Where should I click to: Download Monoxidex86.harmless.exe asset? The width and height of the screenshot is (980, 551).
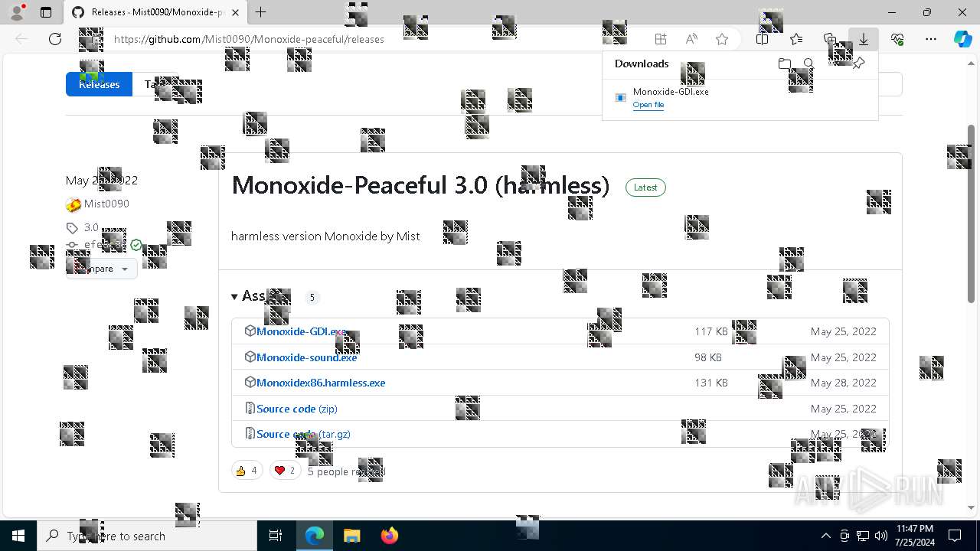click(x=321, y=383)
